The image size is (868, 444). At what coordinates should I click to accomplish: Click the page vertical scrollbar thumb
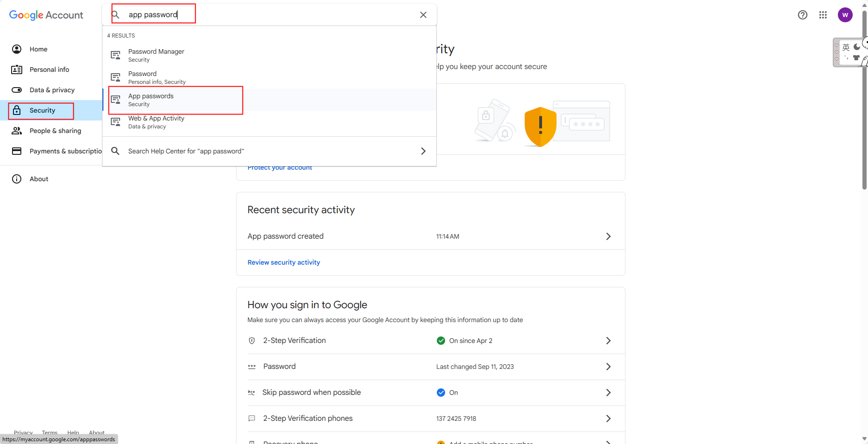pos(864,100)
